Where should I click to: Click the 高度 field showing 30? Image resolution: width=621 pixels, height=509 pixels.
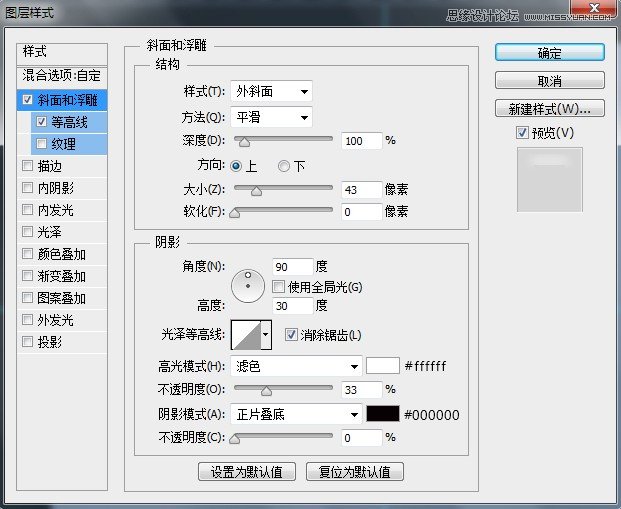coord(293,306)
